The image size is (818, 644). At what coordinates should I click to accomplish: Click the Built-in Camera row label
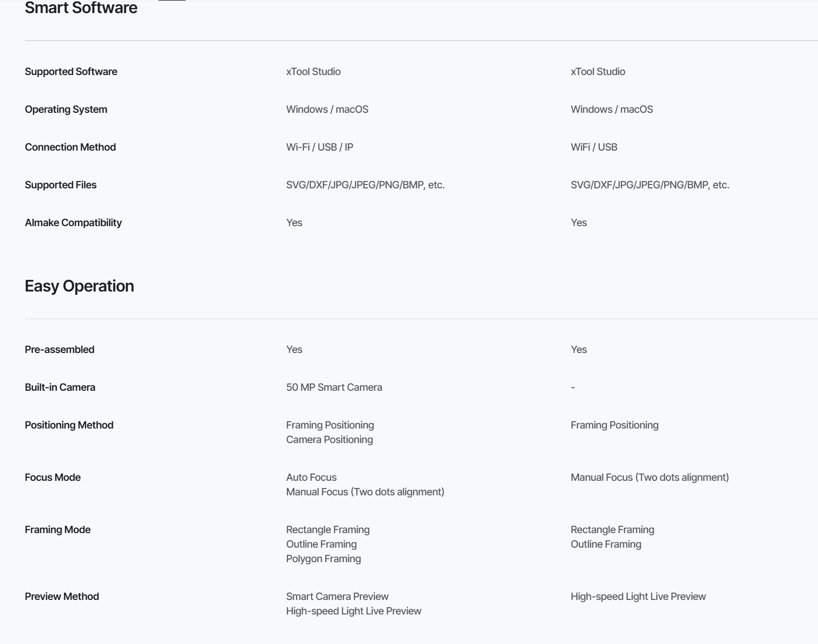click(60, 387)
